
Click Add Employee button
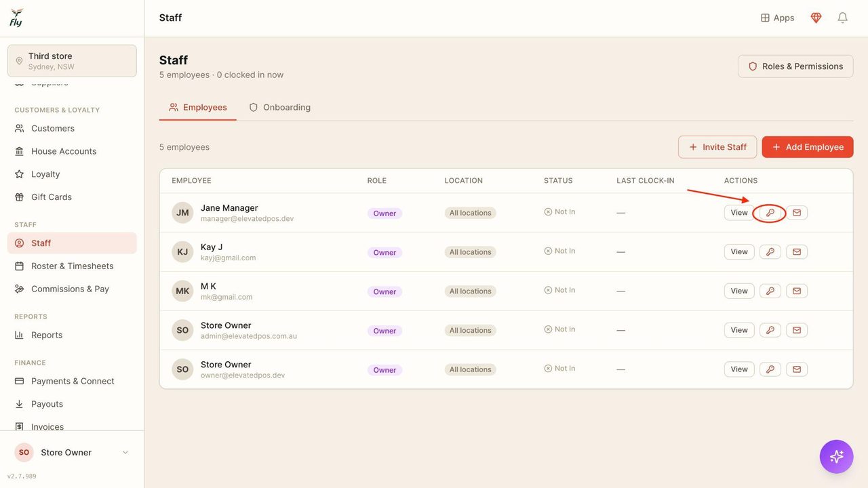tap(808, 147)
